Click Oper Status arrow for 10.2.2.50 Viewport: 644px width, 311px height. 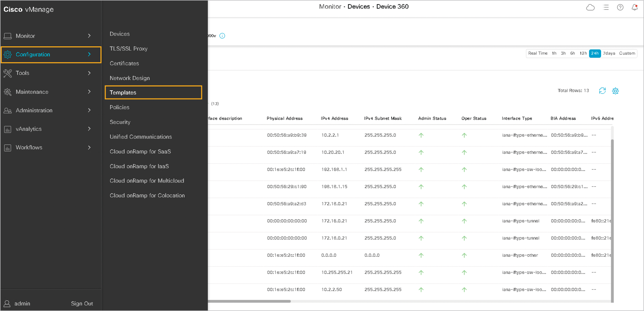pos(464,290)
